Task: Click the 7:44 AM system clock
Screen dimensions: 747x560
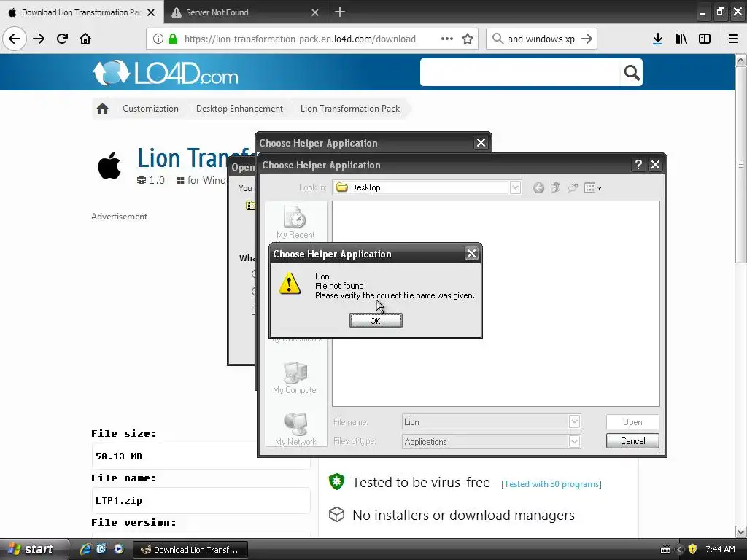Action: coord(720,549)
